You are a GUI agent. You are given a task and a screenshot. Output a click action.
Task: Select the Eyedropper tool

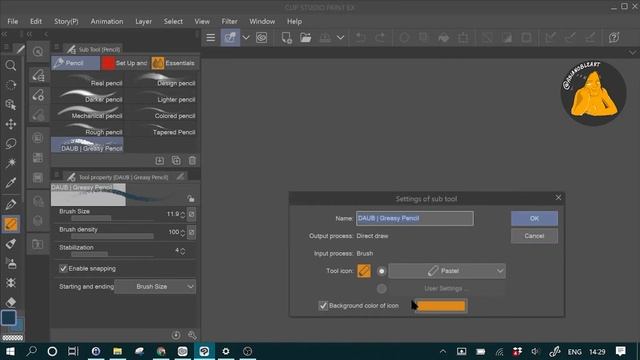11,183
